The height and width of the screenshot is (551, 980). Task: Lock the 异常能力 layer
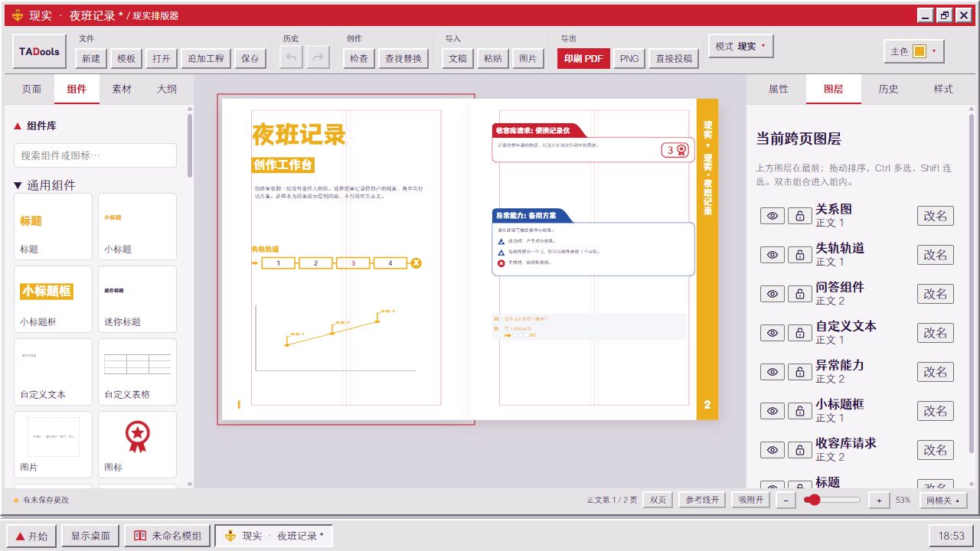point(800,372)
